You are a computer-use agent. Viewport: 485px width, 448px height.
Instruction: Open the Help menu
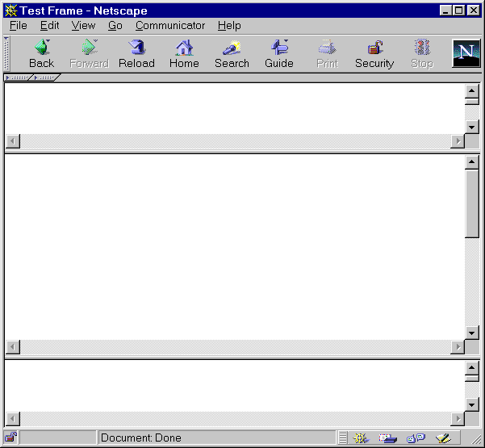click(x=229, y=25)
